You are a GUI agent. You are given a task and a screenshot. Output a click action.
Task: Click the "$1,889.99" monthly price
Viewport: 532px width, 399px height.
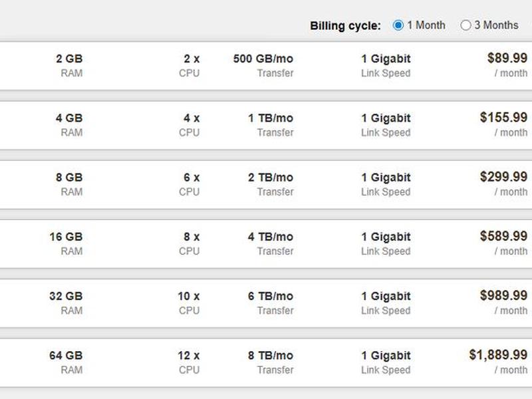498,355
